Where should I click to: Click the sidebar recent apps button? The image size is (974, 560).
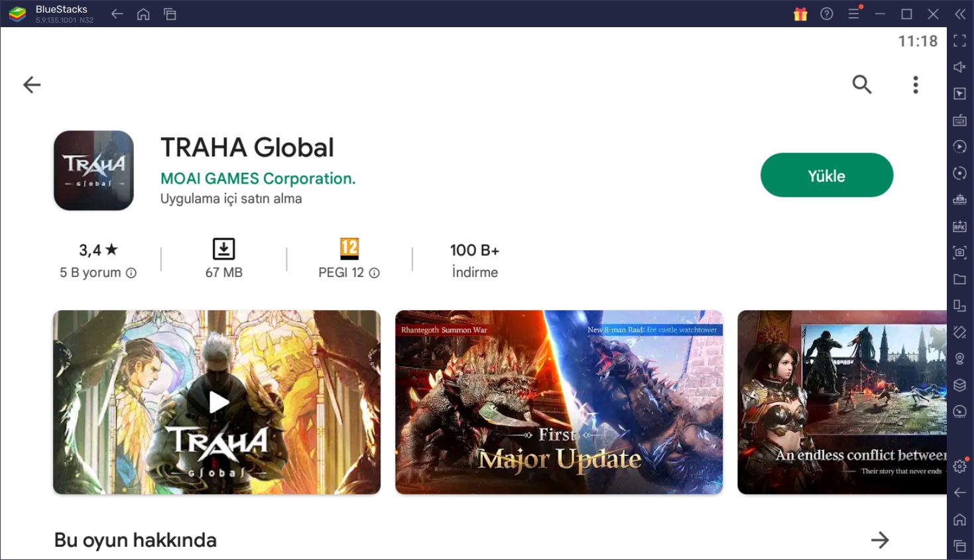[x=959, y=546]
